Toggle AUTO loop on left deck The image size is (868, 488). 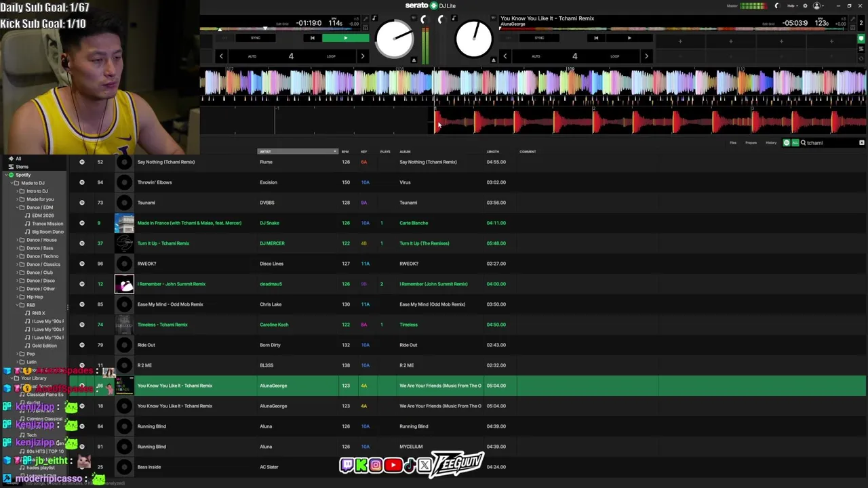point(252,56)
